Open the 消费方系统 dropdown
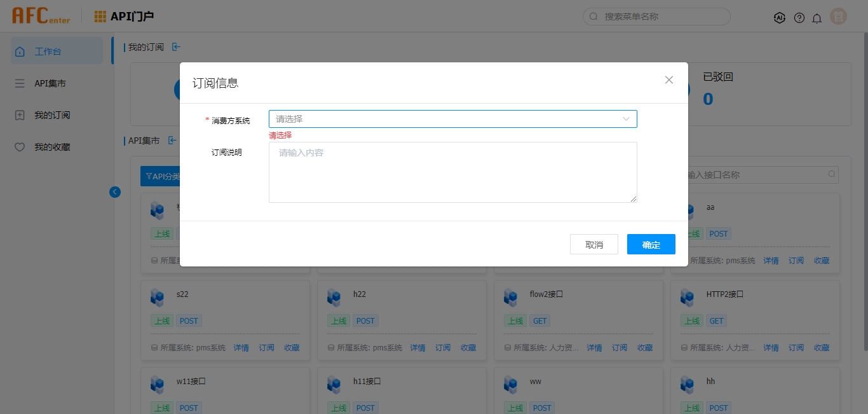 coord(445,119)
